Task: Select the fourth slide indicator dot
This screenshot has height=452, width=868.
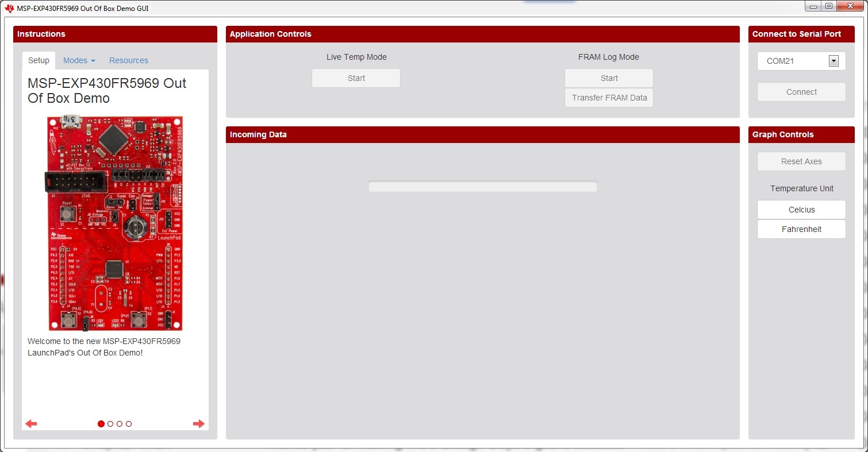Action: click(129, 424)
